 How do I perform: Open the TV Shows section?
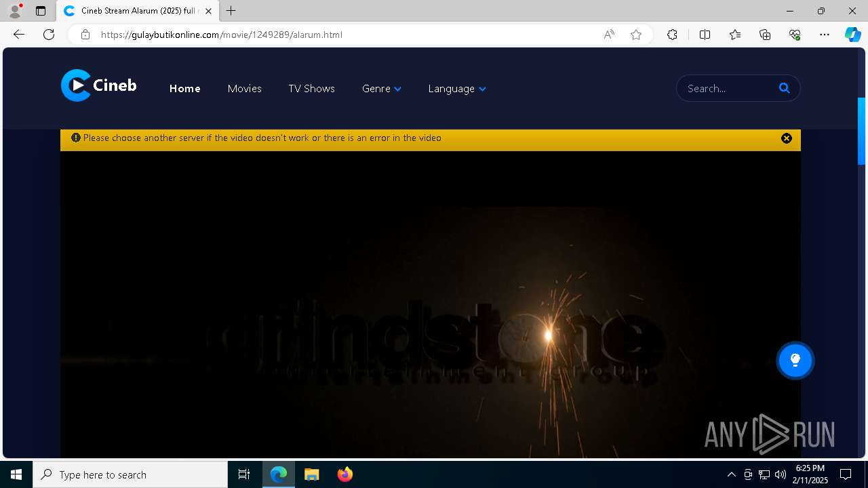[311, 89]
